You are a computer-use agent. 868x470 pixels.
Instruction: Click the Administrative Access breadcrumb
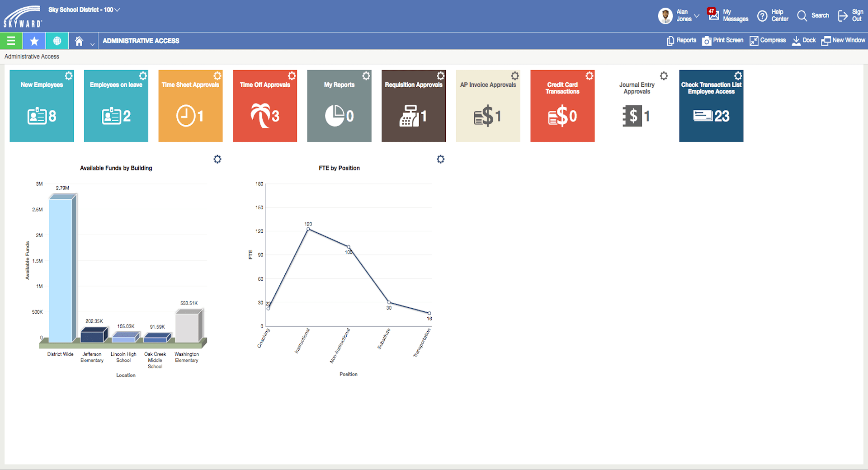point(32,56)
